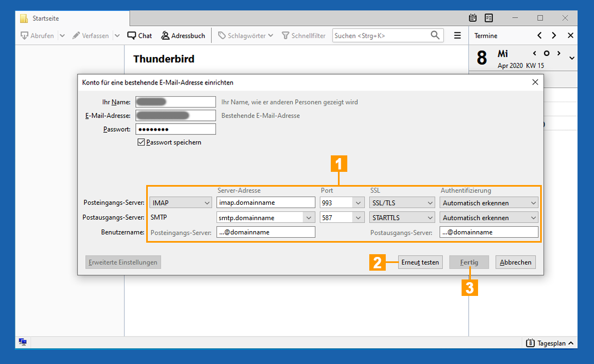Click the network status icon in status bar

pos(23,342)
